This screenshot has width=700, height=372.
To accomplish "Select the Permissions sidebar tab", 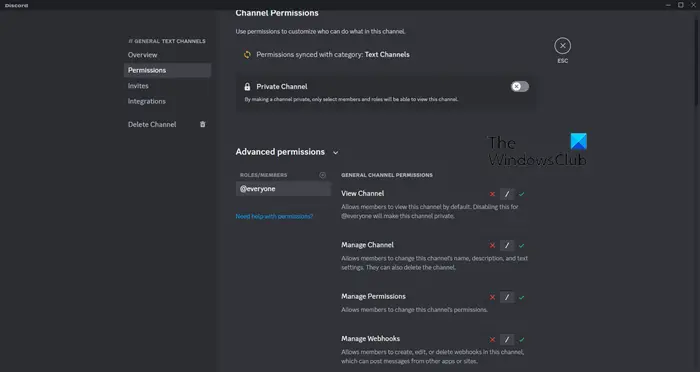I will point(167,70).
